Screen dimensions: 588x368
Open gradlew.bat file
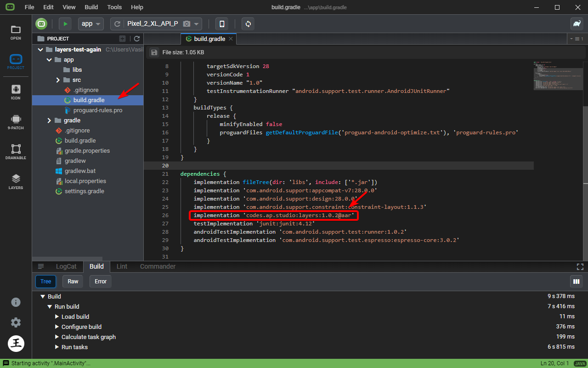click(80, 171)
